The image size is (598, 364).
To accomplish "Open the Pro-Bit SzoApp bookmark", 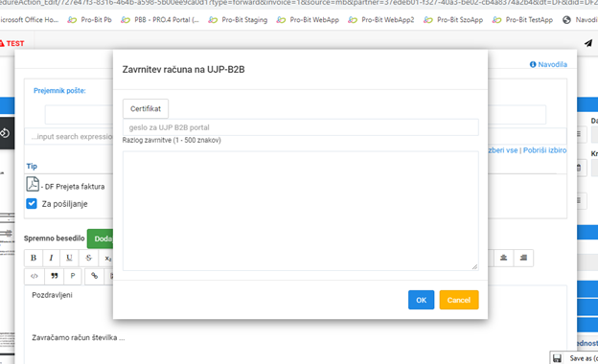I will click(x=453, y=19).
